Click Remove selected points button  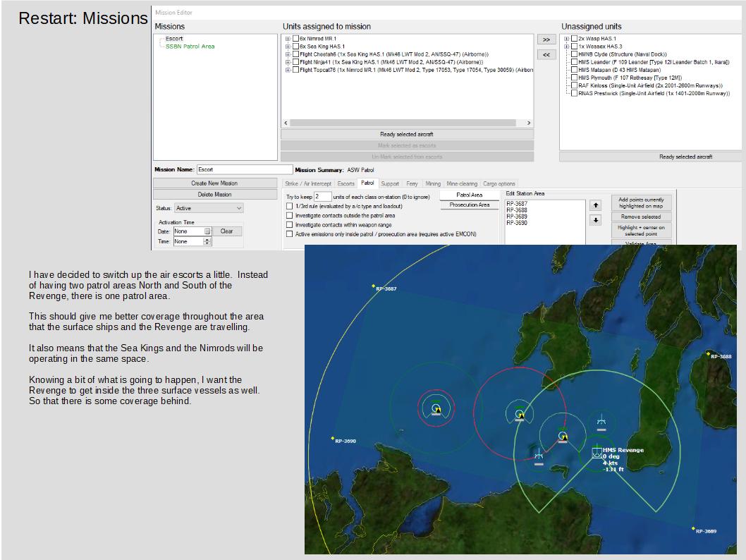pyautogui.click(x=642, y=217)
